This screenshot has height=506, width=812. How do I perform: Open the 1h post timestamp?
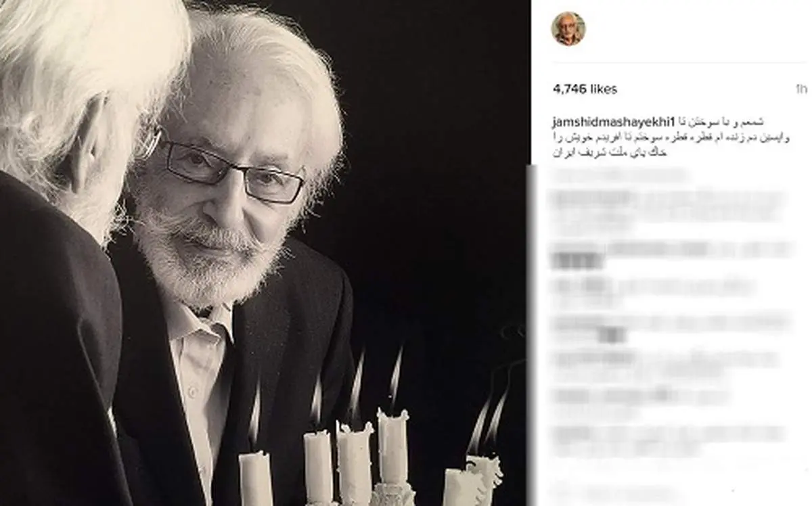(802, 89)
